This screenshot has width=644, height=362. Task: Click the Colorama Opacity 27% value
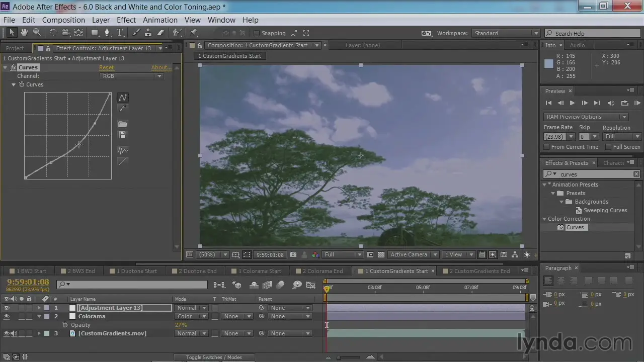point(181,325)
